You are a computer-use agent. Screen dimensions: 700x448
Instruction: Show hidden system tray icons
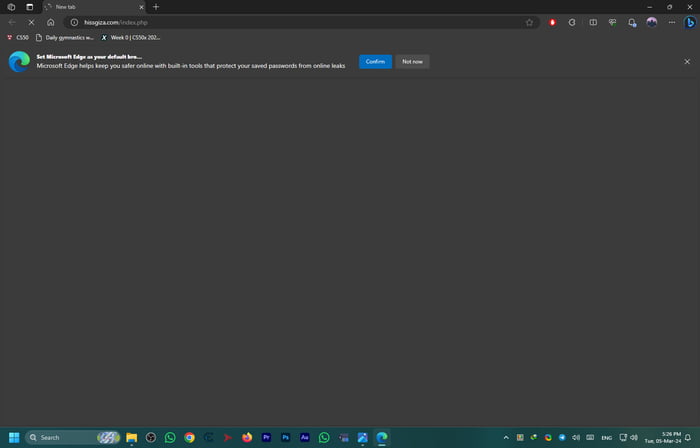coord(506,437)
